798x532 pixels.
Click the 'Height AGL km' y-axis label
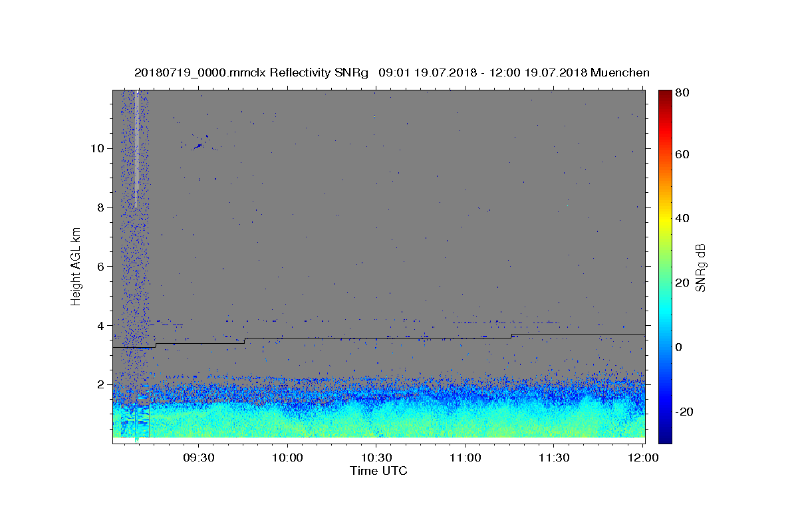click(76, 266)
